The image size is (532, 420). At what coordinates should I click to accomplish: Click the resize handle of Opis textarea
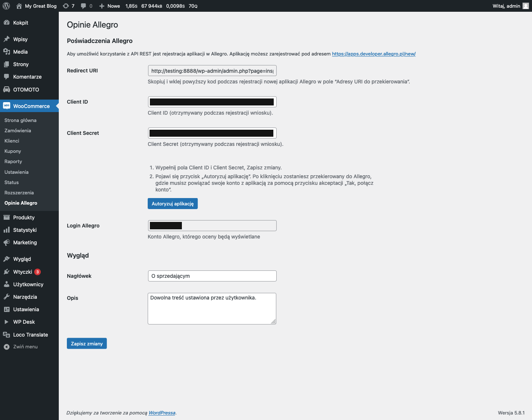coord(273,322)
